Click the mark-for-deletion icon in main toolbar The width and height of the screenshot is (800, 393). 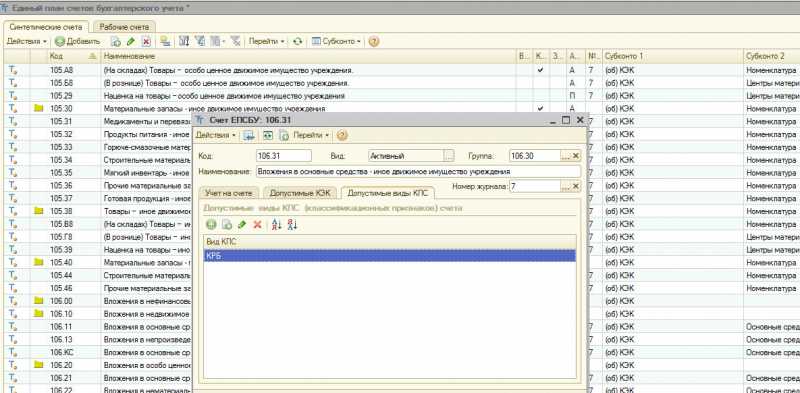click(146, 41)
